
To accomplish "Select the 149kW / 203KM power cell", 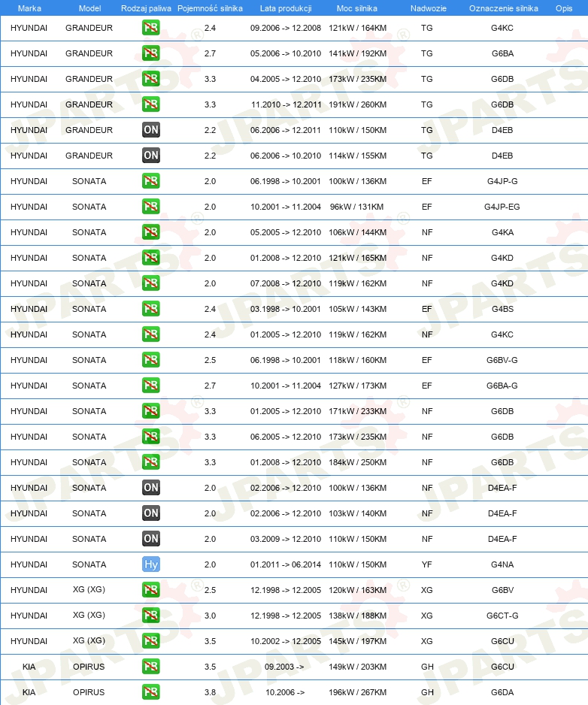I will click(x=357, y=667).
